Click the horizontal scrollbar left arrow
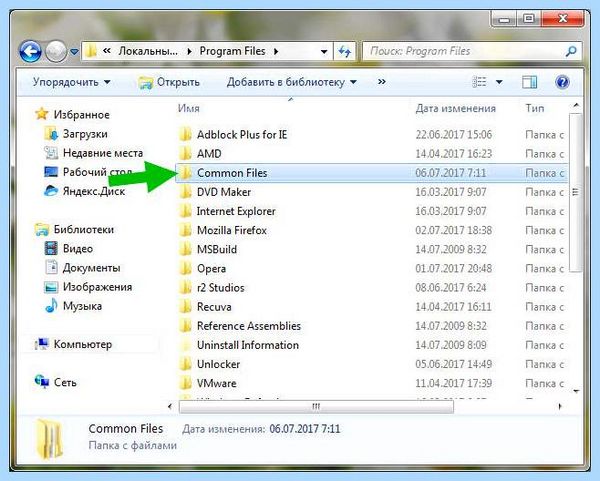This screenshot has width=600, height=481. click(170, 406)
